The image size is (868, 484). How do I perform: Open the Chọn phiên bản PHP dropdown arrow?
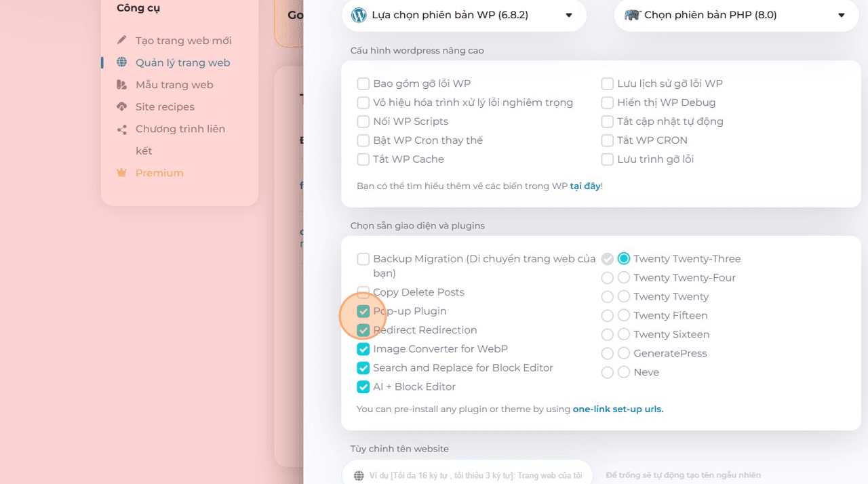pyautogui.click(x=841, y=15)
